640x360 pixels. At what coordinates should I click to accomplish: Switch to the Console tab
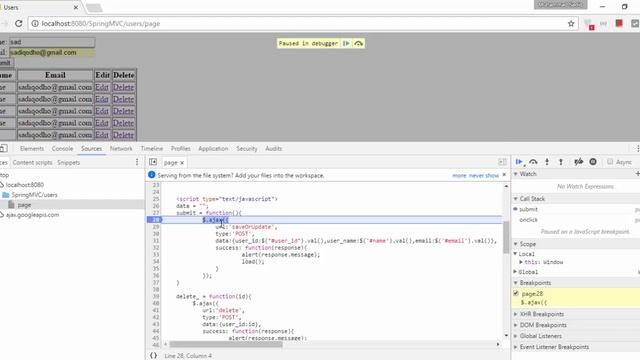point(62,149)
